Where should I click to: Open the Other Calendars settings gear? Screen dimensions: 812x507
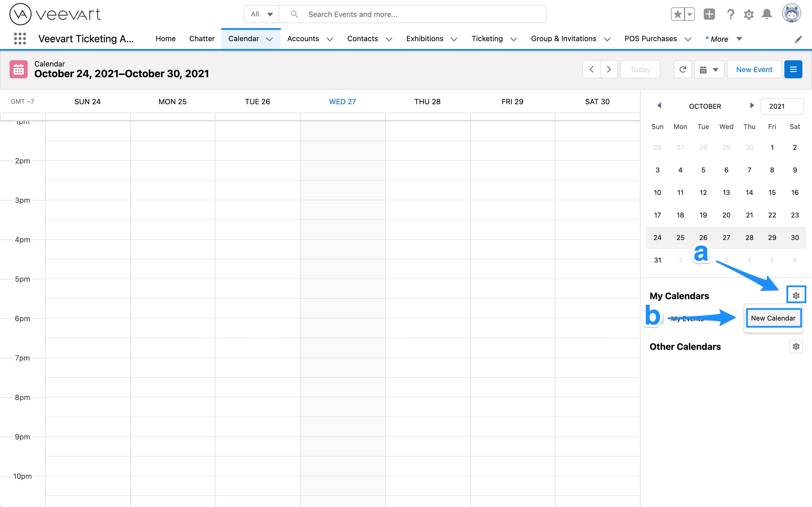[796, 346]
